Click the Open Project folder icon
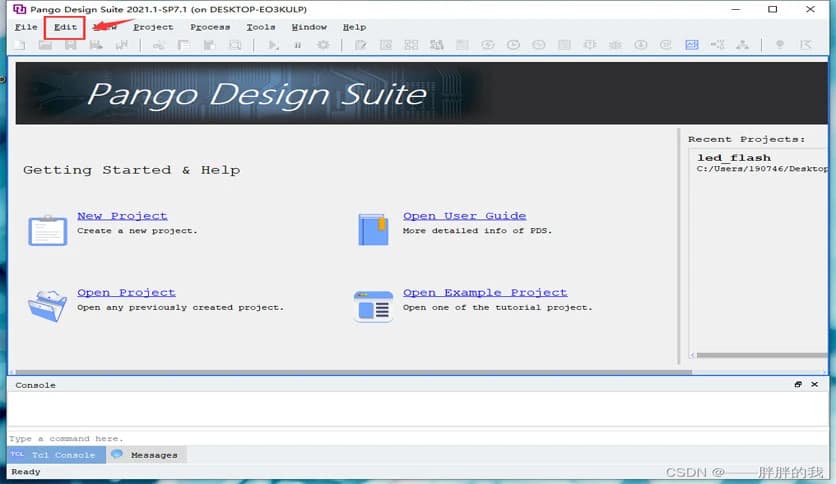This screenshot has width=836, height=484. tap(47, 306)
